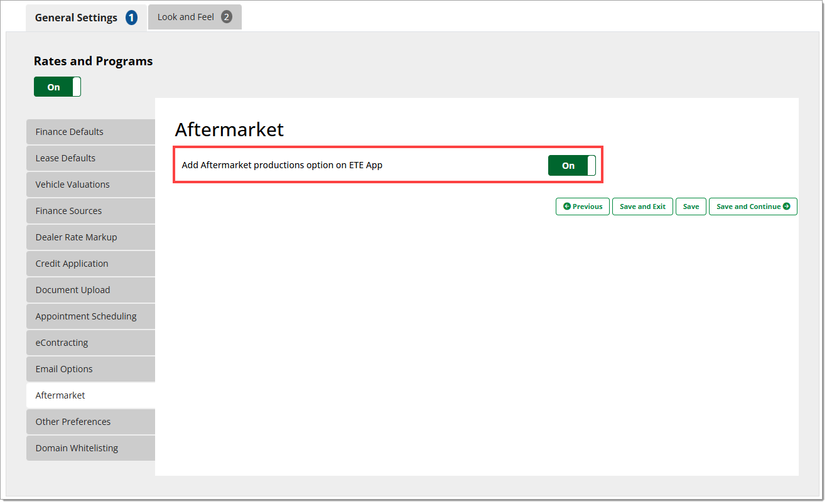The image size is (827, 504).
Task: Select Domain Whitelisting in the sidebar
Action: 90,448
